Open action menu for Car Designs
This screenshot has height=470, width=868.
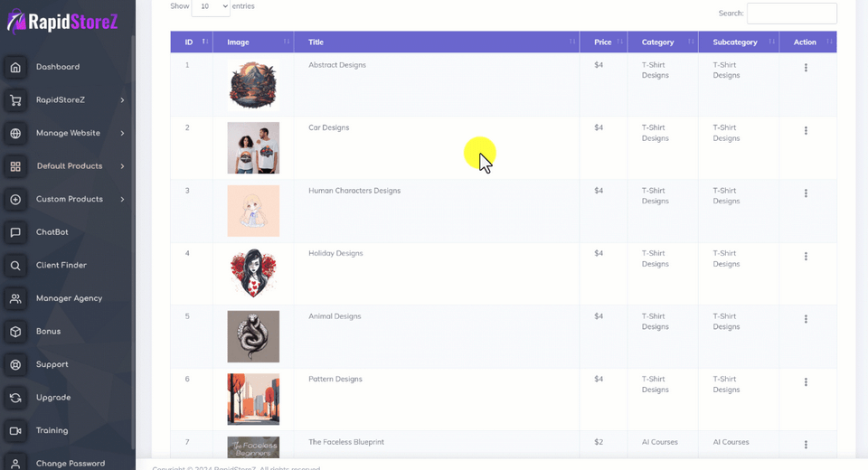point(806,131)
